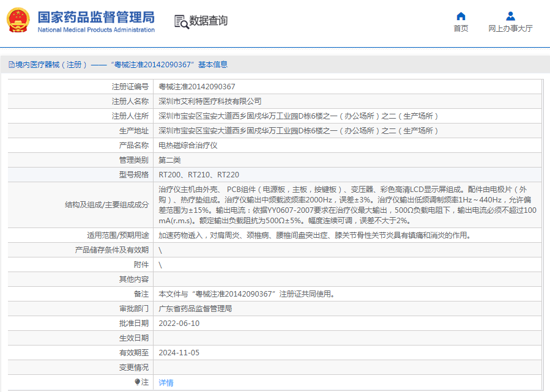The height and width of the screenshot is (392, 550).
Task: Click the 审批部门 label
Action: 134,309
